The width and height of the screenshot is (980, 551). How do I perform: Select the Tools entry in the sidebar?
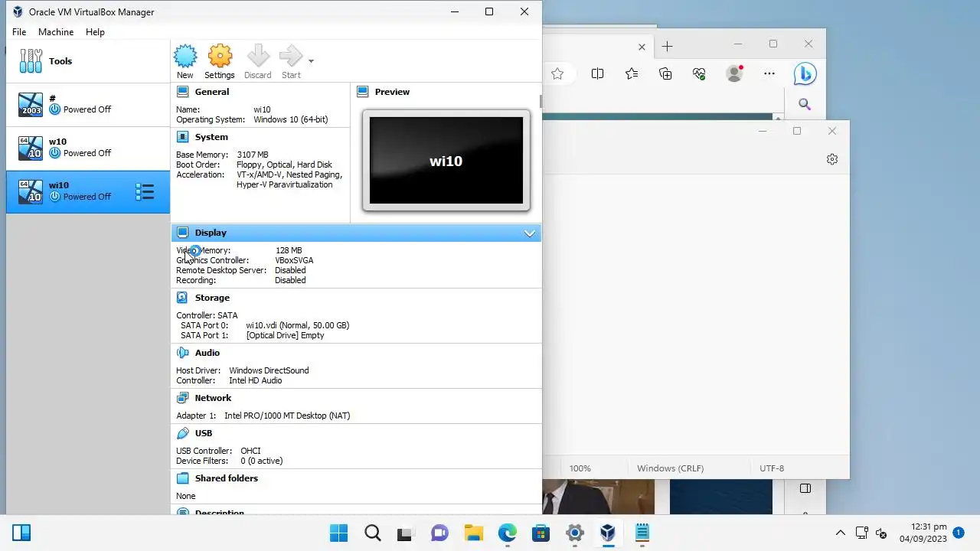pyautogui.click(x=88, y=61)
